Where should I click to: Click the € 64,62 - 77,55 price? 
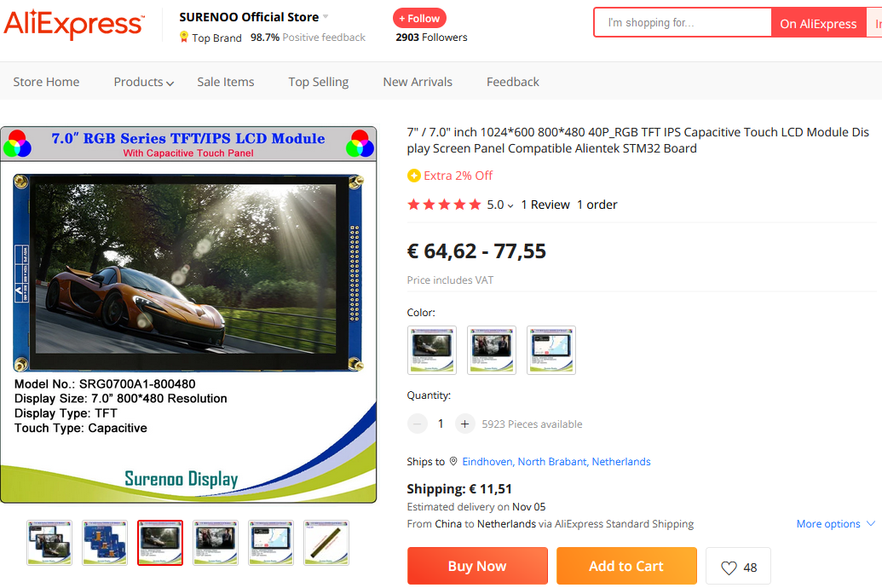pos(476,251)
